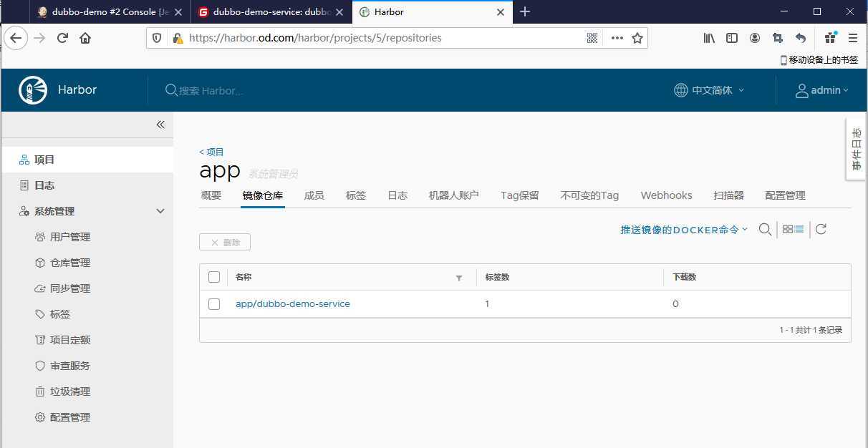Click the browser back arrow
The height and width of the screenshot is (448, 868).
point(16,38)
